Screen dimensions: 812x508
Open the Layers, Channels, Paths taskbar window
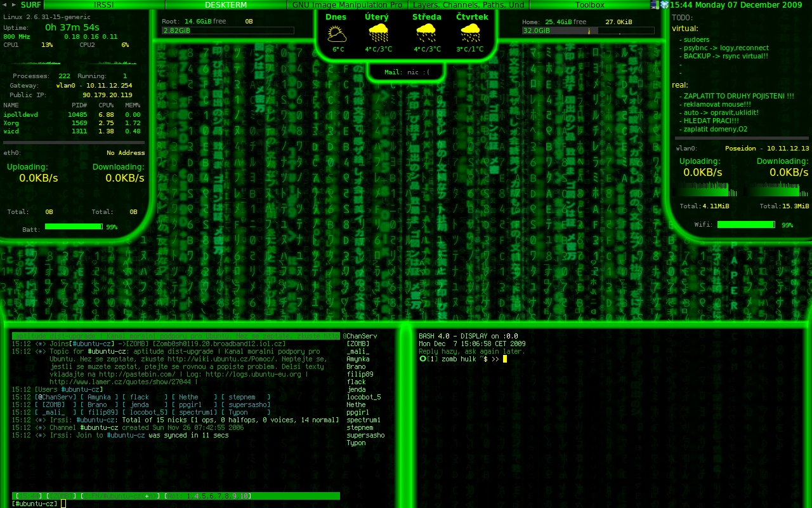(x=468, y=4)
